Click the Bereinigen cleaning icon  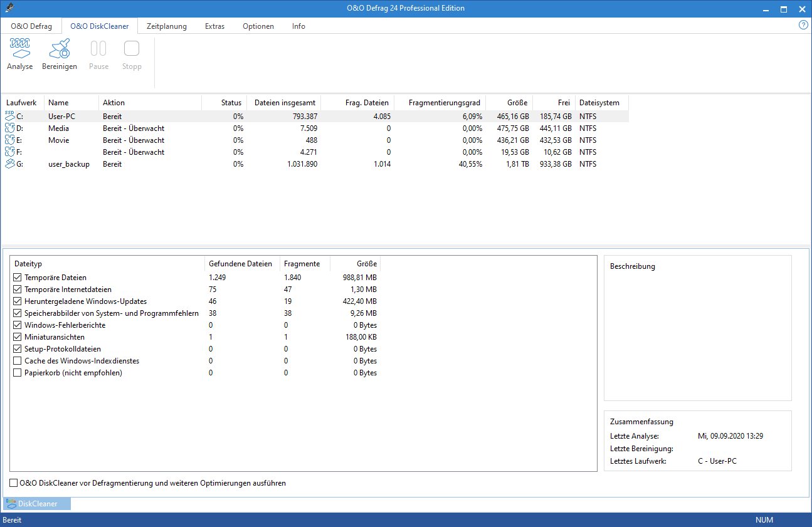tap(60, 50)
